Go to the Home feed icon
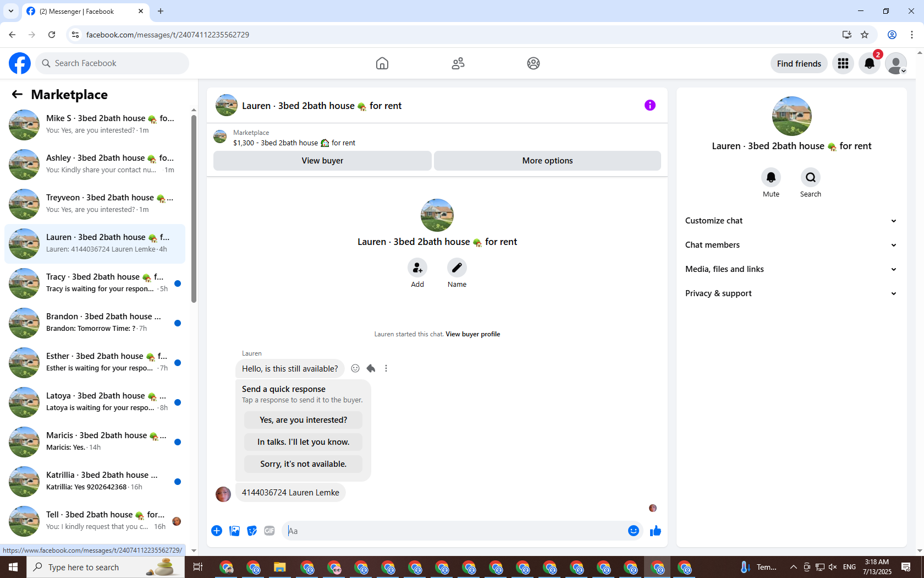The image size is (924, 578). (382, 63)
